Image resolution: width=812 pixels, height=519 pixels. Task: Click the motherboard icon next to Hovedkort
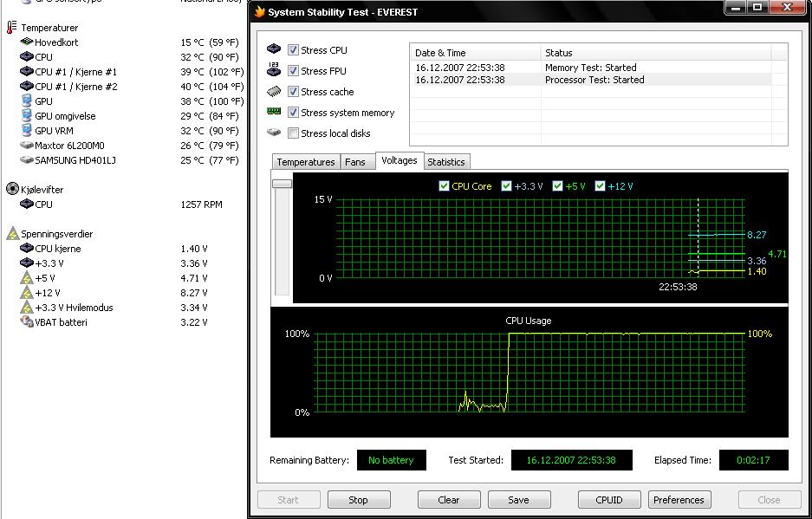click(x=27, y=42)
